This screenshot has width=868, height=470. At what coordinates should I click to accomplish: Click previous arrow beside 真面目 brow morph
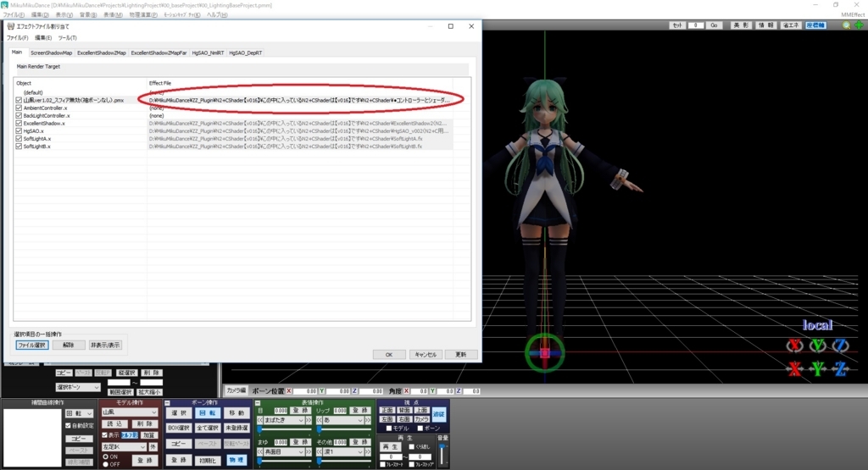[259, 451]
